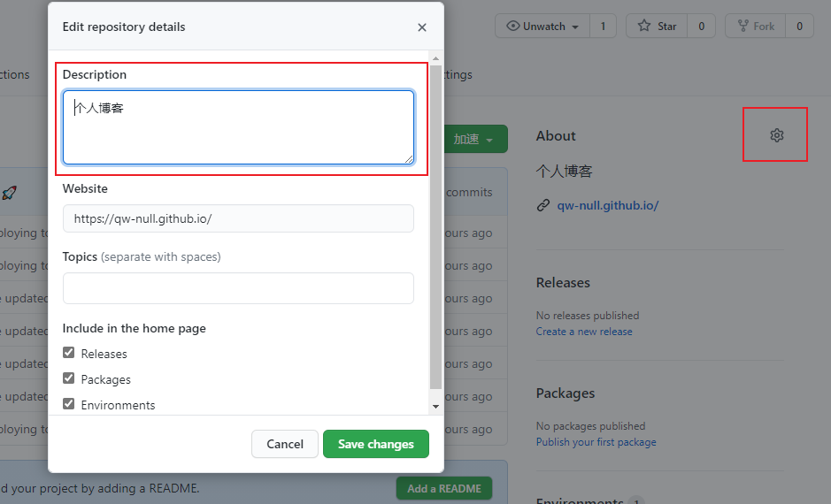This screenshot has width=831, height=504.
Task: Click the rocket icon in commit header
Action: click(x=9, y=193)
